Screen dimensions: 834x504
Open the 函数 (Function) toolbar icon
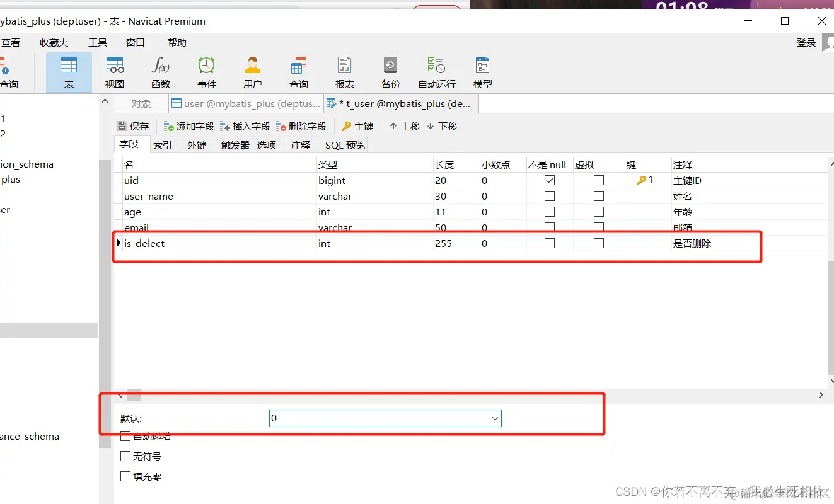[161, 72]
